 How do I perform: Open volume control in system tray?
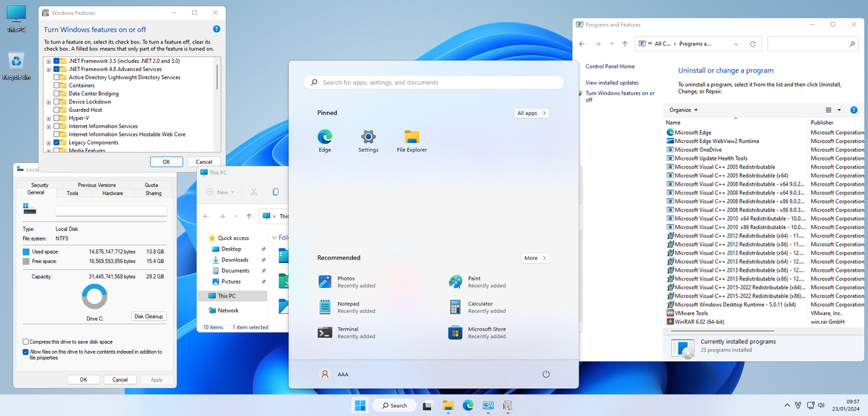click(823, 405)
